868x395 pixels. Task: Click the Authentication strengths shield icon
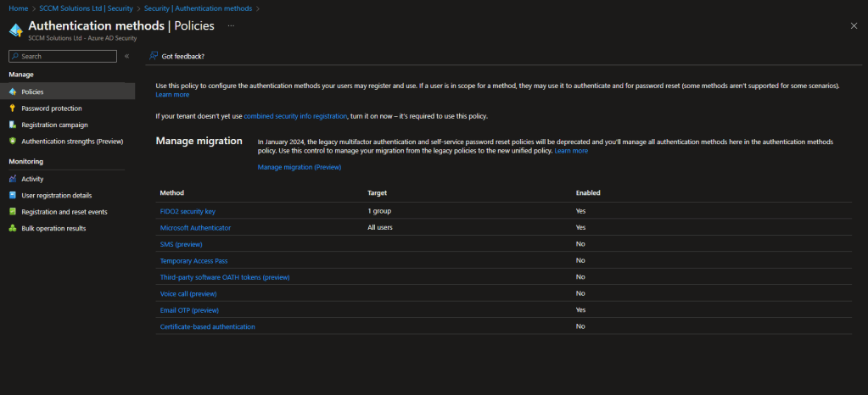(x=13, y=142)
